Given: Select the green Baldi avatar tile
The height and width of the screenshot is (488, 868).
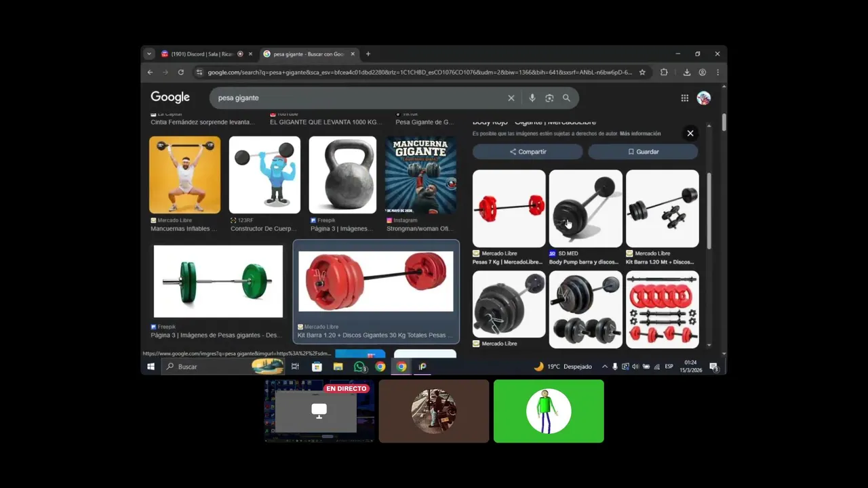Looking at the screenshot, I should (x=549, y=411).
